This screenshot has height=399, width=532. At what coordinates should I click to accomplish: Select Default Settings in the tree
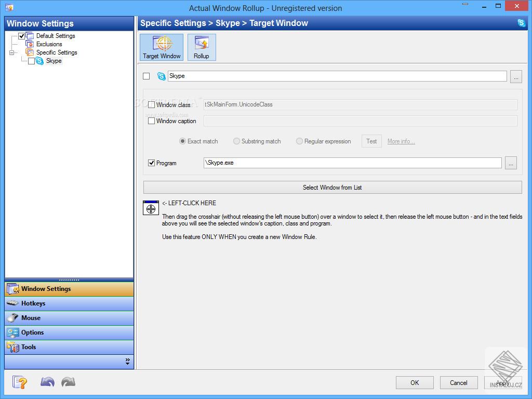point(56,36)
